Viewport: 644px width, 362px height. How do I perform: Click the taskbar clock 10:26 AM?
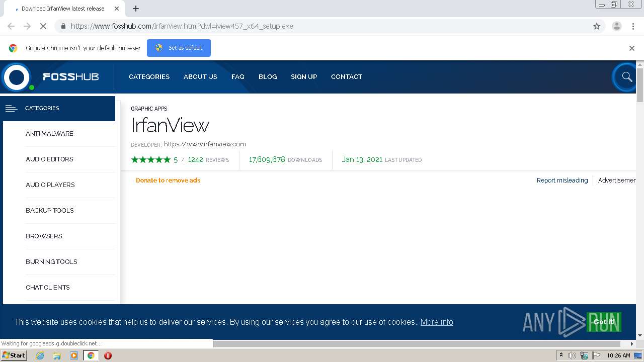618,355
